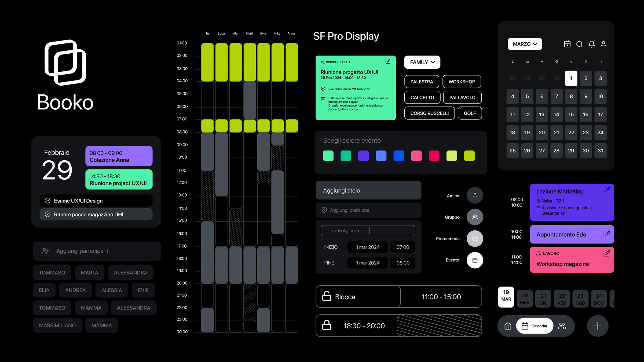Open FINE date 1 mar 2024 picker

tap(368, 263)
